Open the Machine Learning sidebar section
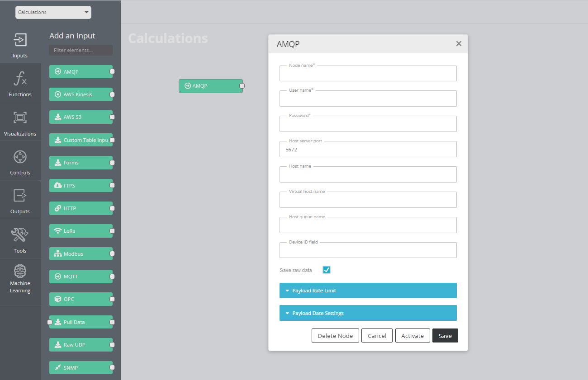Screen dimensions: 588x380 coord(20,281)
